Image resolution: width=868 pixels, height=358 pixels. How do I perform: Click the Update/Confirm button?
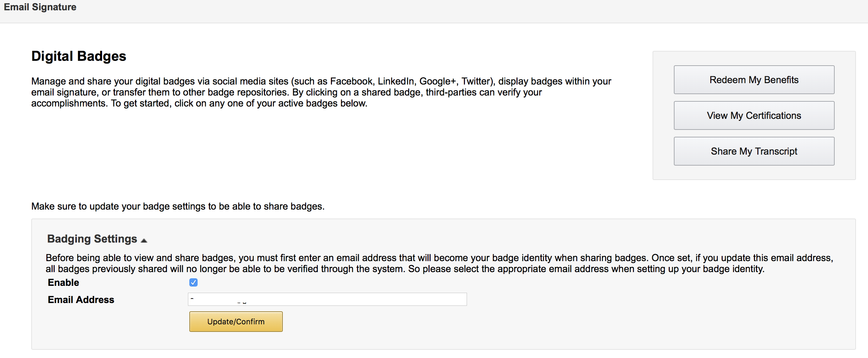236,322
